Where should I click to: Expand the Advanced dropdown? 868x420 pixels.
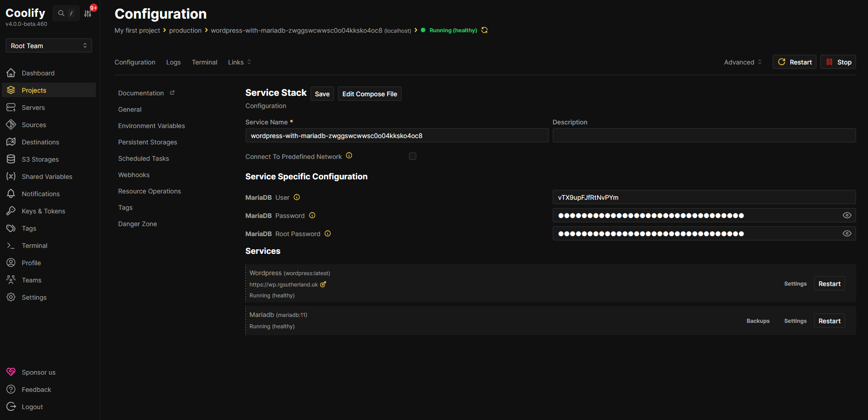(x=743, y=62)
